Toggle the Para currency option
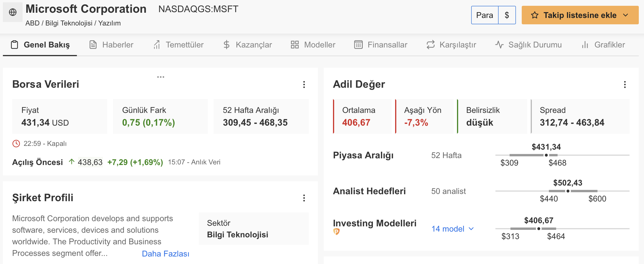Viewport: 644px width, 264px height. 485,15
